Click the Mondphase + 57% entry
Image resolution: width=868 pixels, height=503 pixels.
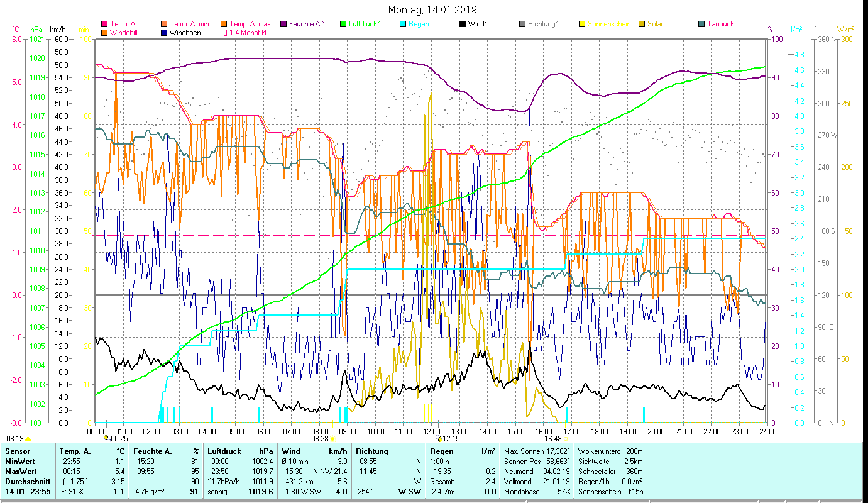537,492
